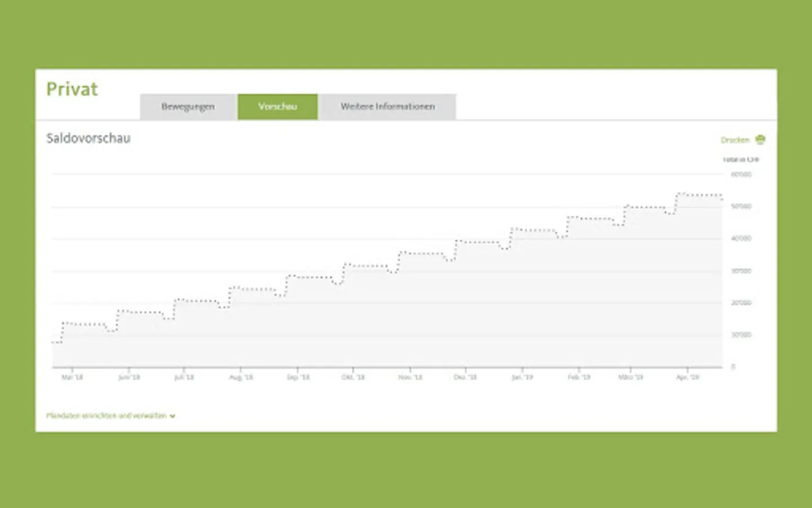
Task: Click the Apr. '19 axis label
Action: click(x=687, y=377)
